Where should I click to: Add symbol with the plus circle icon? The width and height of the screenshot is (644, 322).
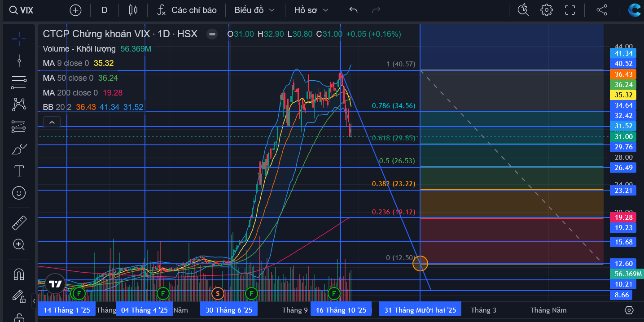click(76, 10)
